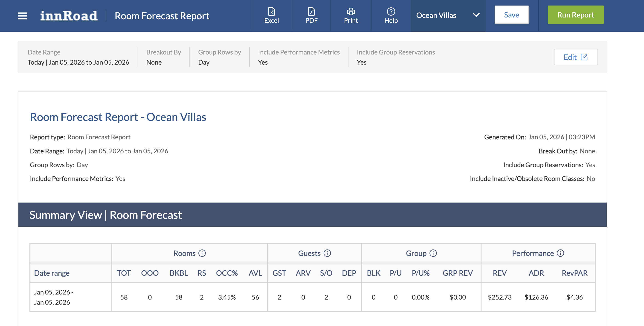
Task: Click the Date Range filter value
Action: (x=78, y=62)
